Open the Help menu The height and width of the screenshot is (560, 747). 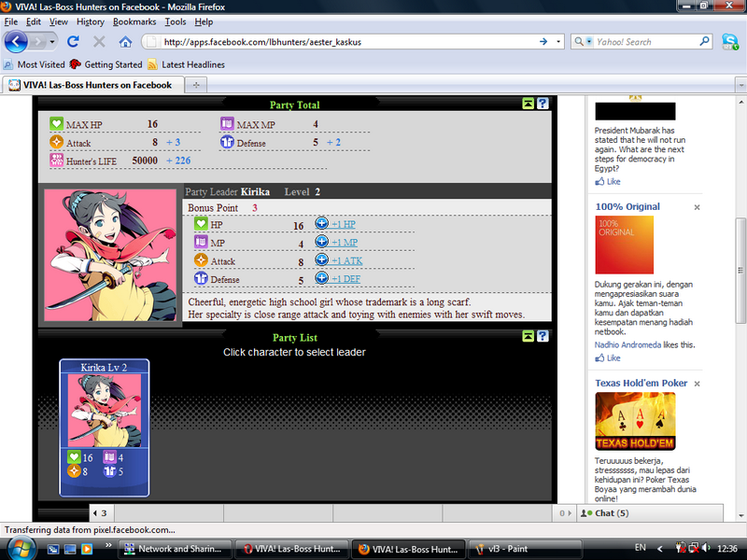204,21
